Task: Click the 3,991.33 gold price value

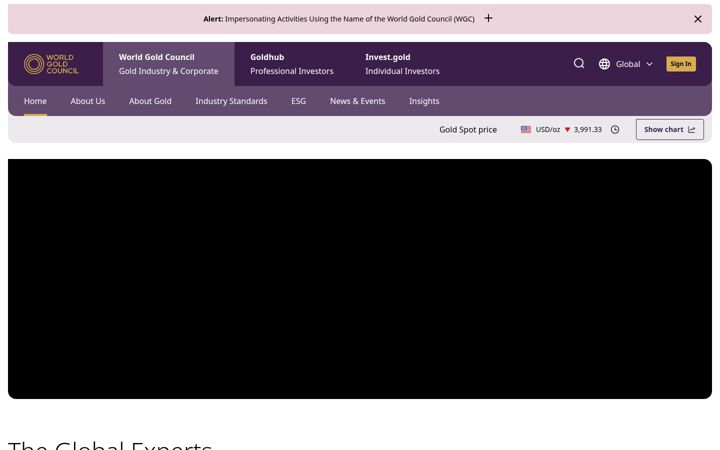Action: click(587, 129)
